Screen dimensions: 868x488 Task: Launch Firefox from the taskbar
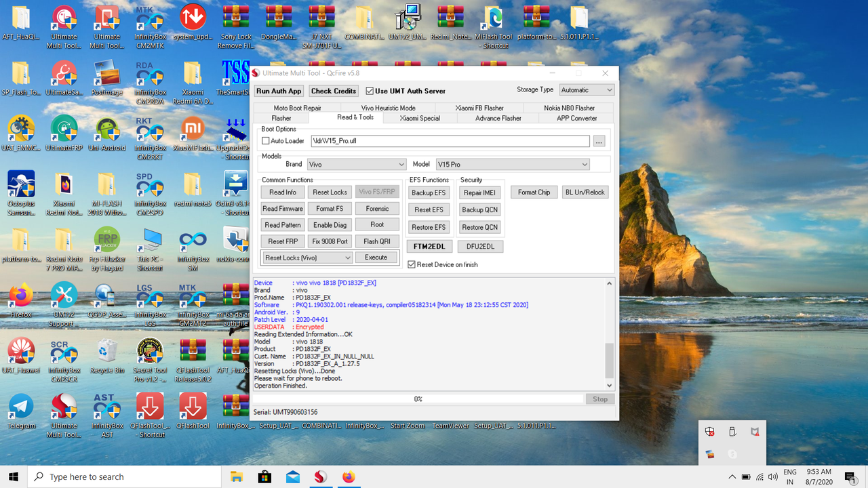(x=349, y=476)
